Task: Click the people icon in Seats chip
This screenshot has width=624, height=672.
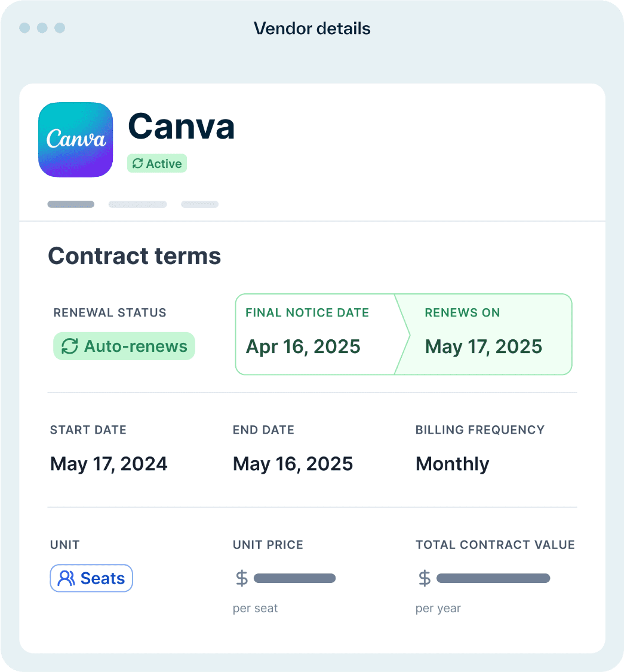Action: tap(66, 578)
